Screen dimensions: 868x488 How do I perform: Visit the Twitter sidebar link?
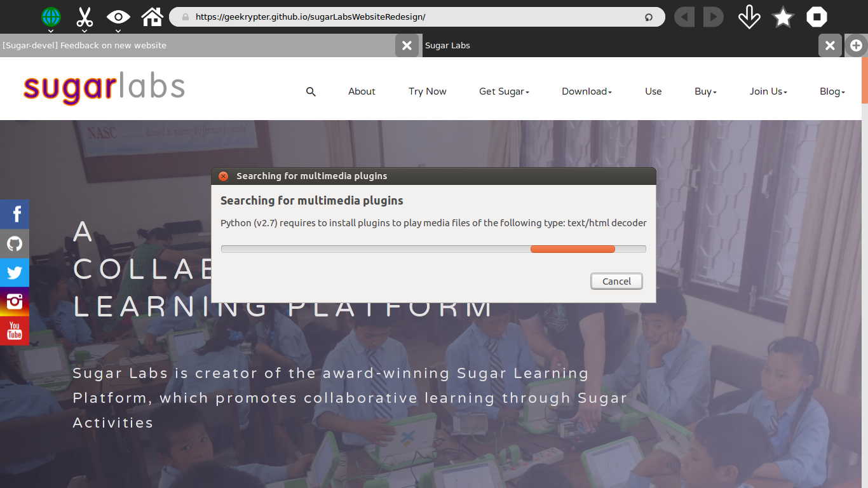click(x=15, y=273)
